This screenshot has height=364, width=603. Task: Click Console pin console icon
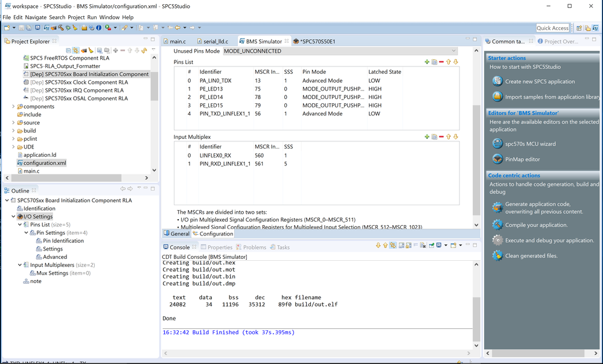click(432, 246)
